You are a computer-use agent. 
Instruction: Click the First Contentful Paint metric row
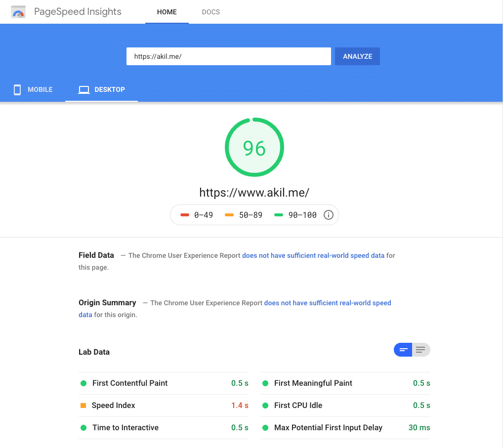(x=164, y=383)
